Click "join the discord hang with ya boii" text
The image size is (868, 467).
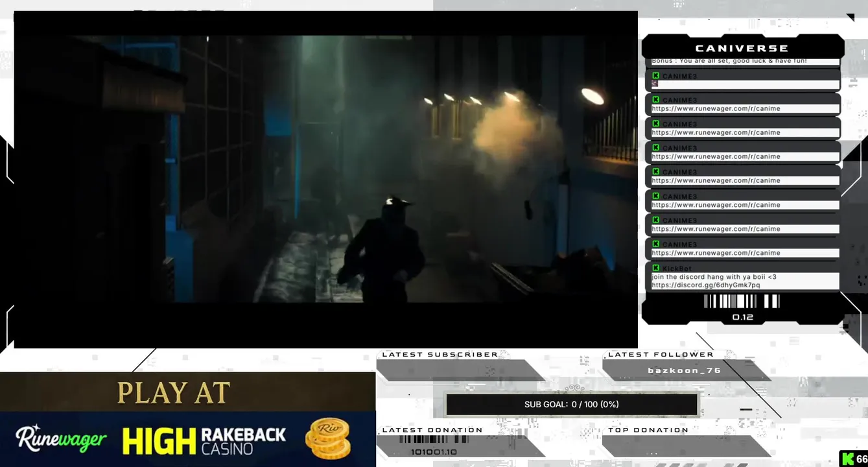714,277
